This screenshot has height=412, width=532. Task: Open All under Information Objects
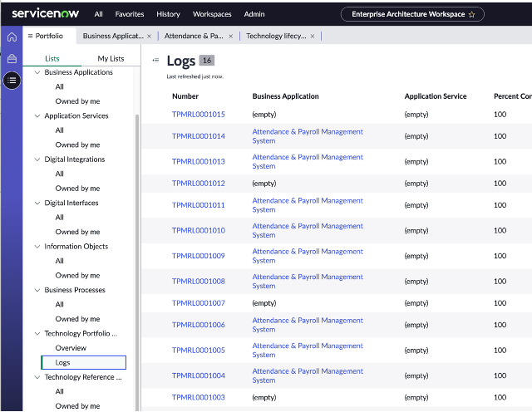pyautogui.click(x=59, y=261)
